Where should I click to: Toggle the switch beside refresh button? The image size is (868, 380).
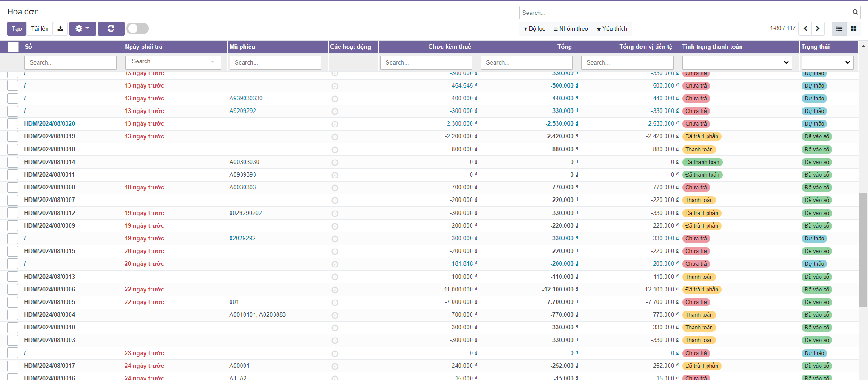137,28
